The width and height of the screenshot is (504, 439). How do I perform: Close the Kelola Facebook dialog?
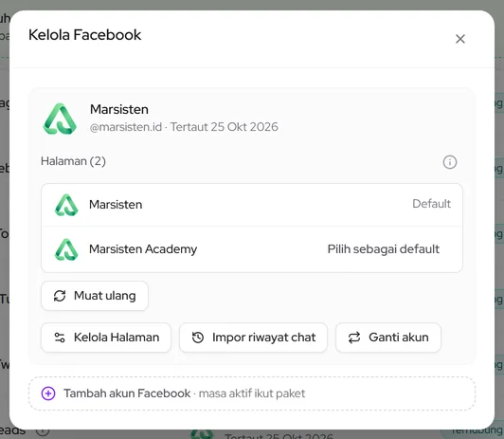pos(460,39)
